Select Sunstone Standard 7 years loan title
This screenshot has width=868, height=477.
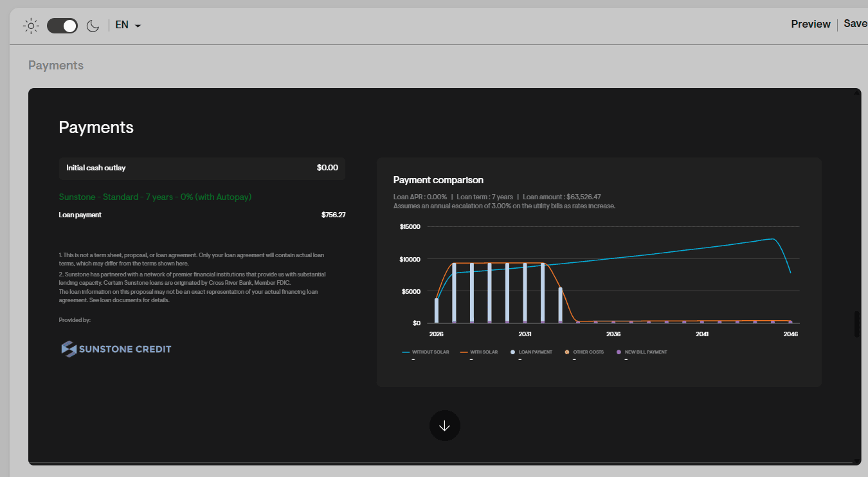coord(155,197)
